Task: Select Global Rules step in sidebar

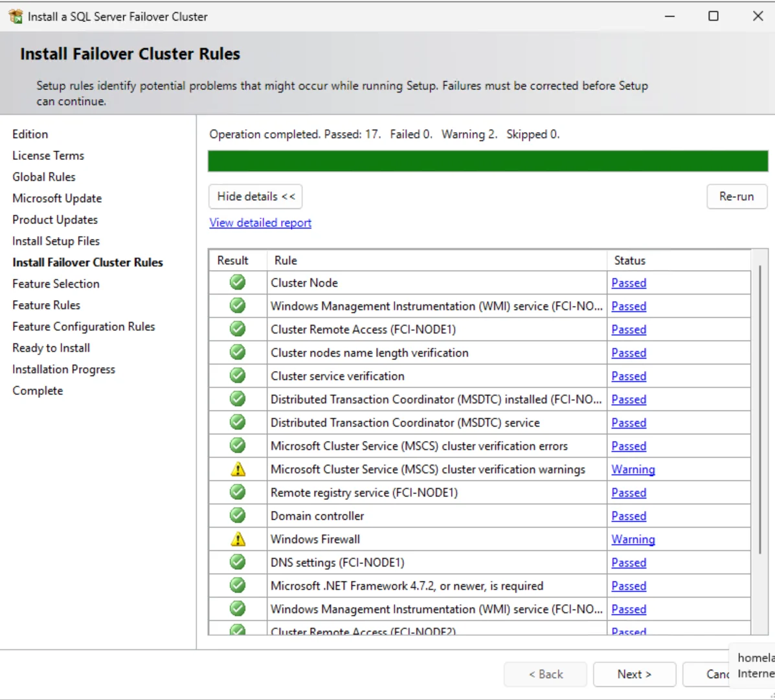Action: tap(44, 177)
